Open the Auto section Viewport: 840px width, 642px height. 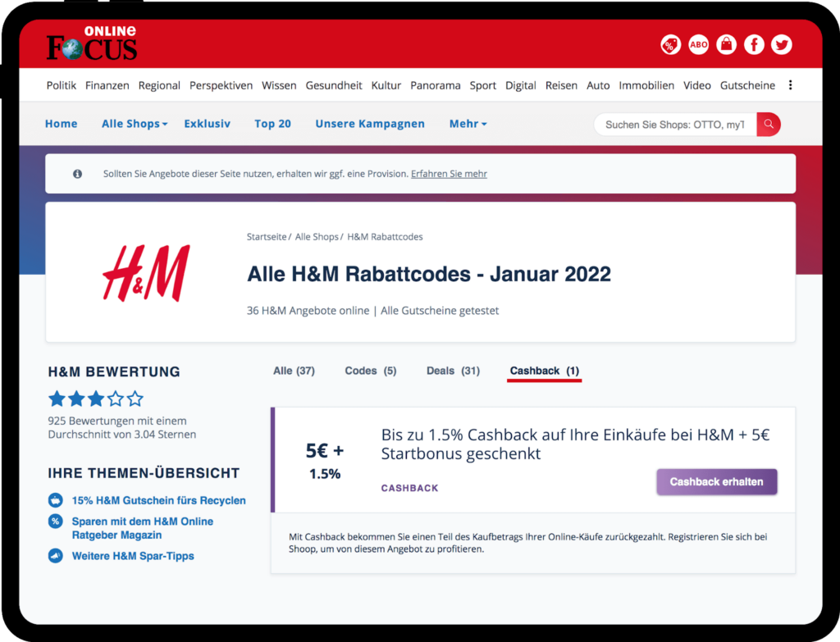tap(598, 85)
